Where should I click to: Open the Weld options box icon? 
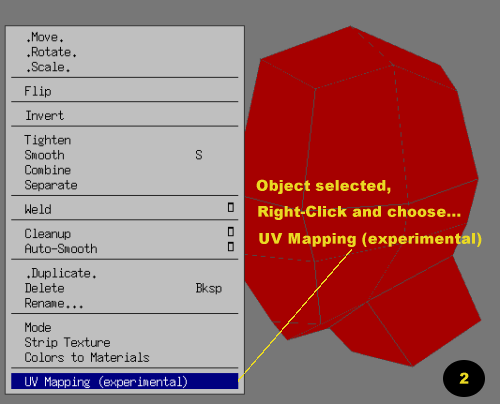tap(231, 207)
